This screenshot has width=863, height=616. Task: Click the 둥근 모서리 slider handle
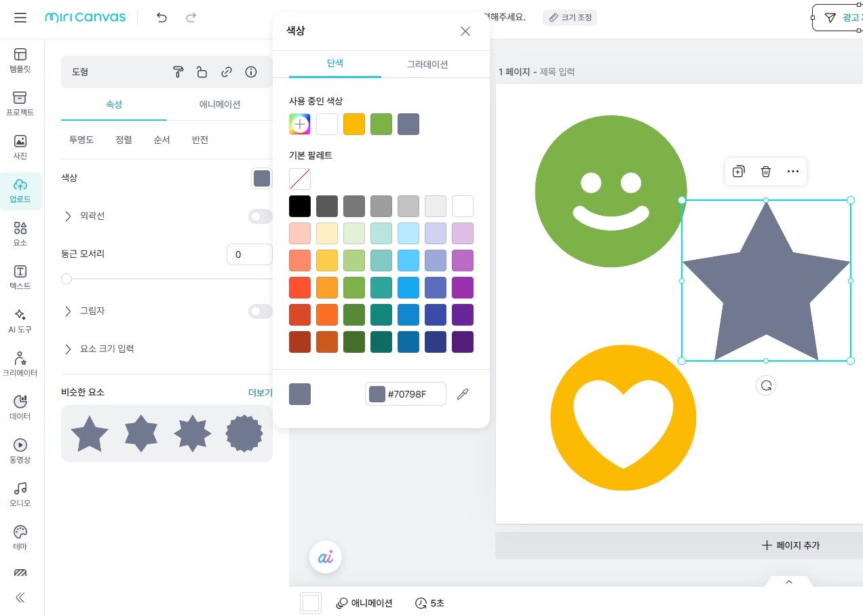(66, 279)
